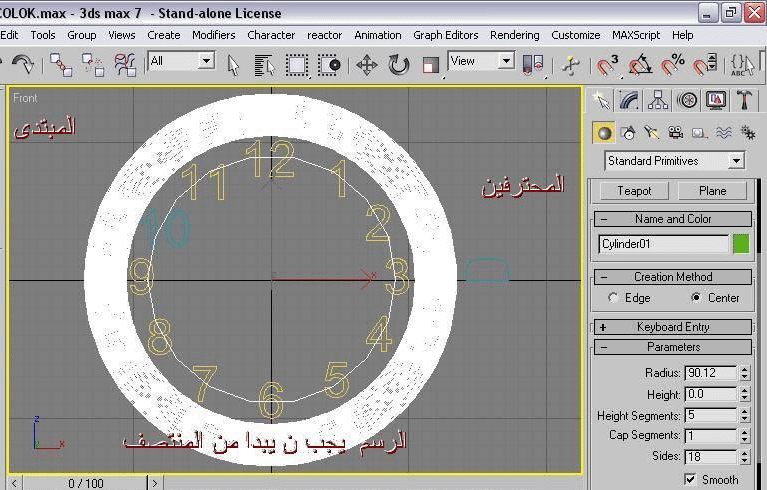Select Helpers category icon
This screenshot has height=490, width=767.
(699, 133)
